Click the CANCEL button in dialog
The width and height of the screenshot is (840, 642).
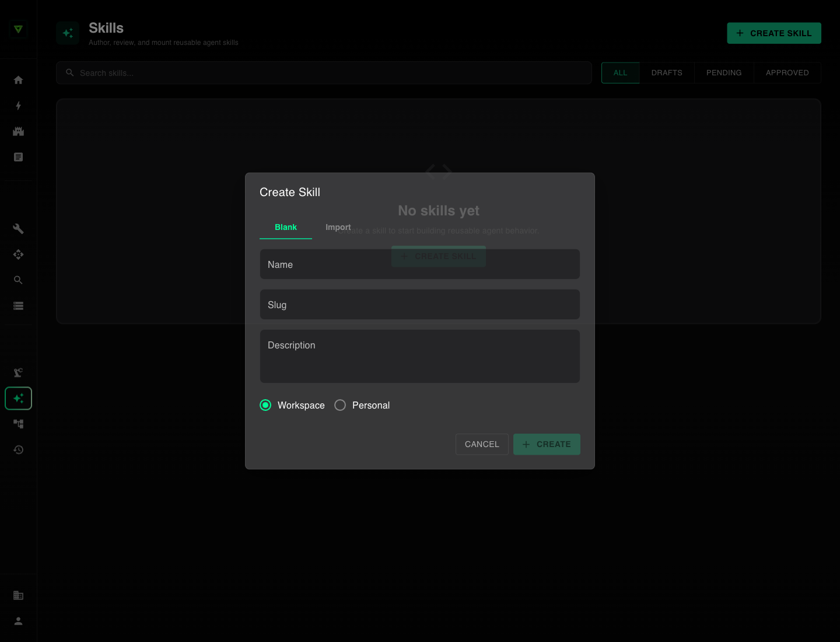[x=482, y=444]
